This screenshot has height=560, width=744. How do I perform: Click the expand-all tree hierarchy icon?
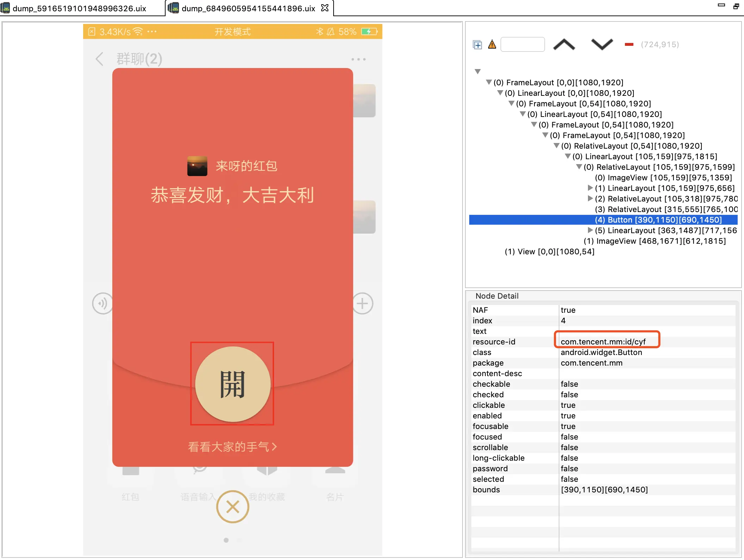(x=477, y=44)
